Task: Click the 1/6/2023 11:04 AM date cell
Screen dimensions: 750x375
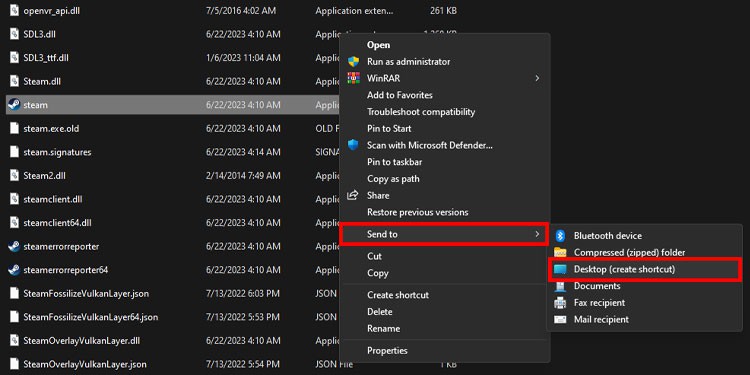Action: click(243, 57)
